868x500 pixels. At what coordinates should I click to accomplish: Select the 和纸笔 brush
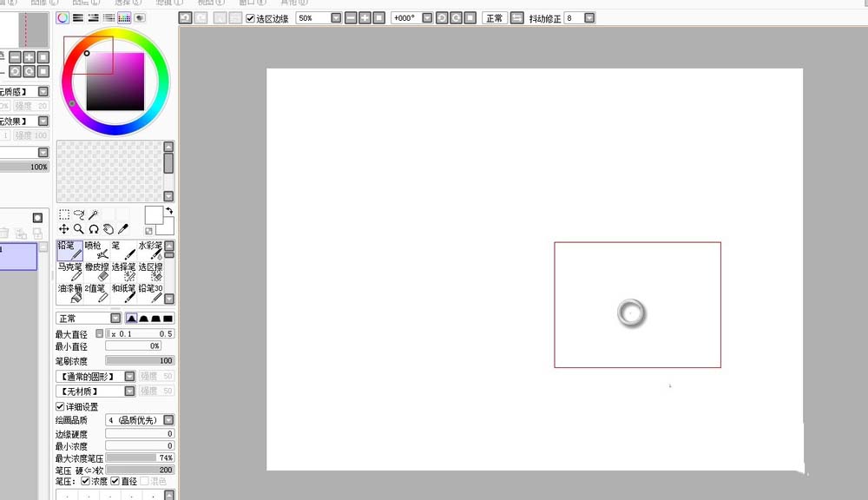coord(123,293)
